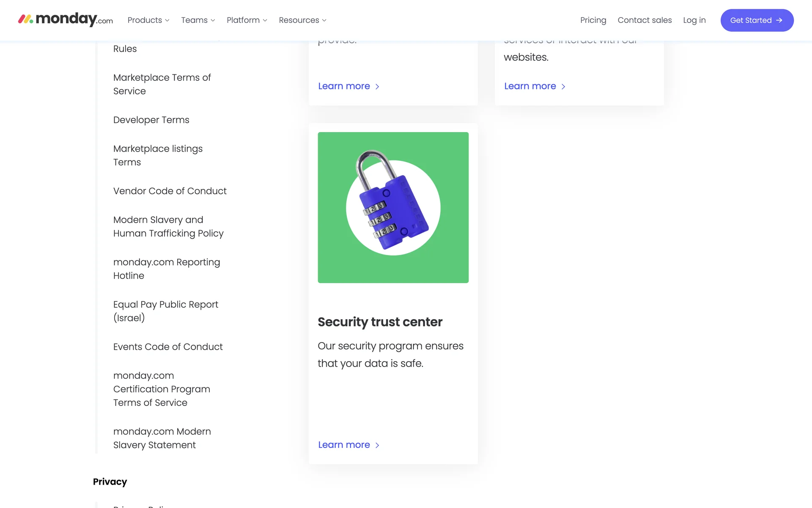
Task: Expand the Platform menu chevron
Action: click(x=265, y=20)
